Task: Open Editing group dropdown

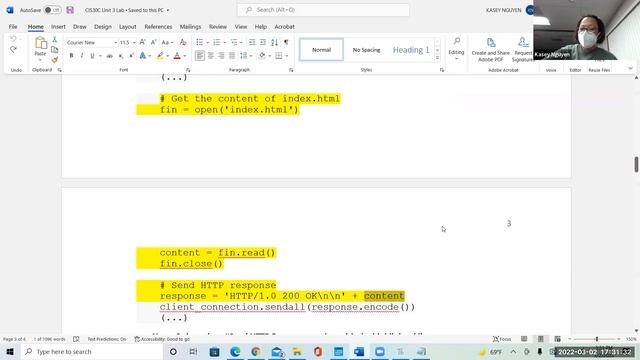Action: point(456,50)
